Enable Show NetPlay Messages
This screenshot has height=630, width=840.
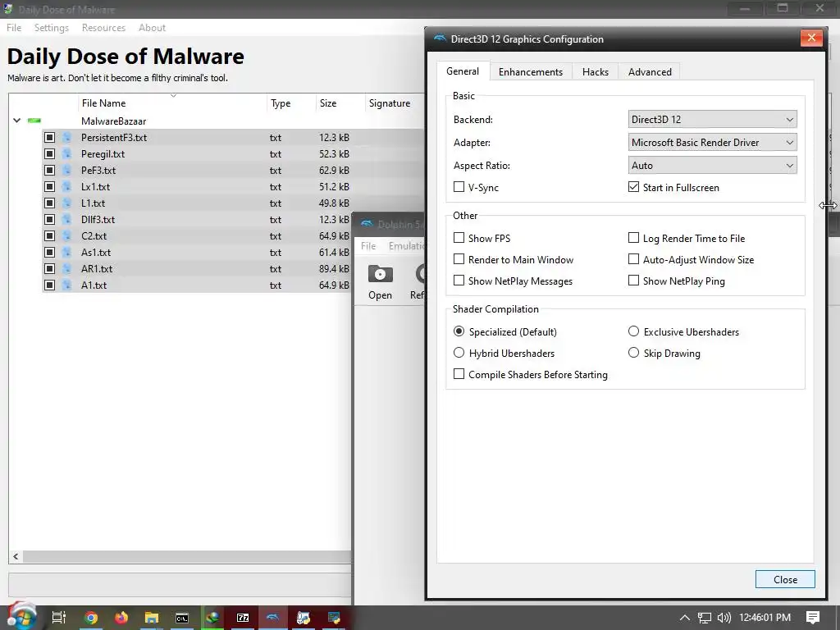point(459,281)
